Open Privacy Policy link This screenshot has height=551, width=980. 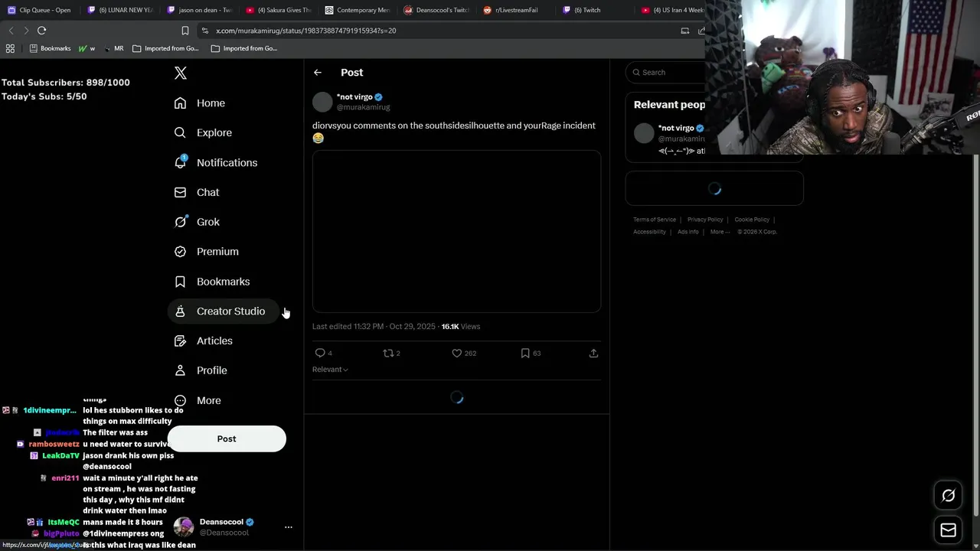(705, 220)
